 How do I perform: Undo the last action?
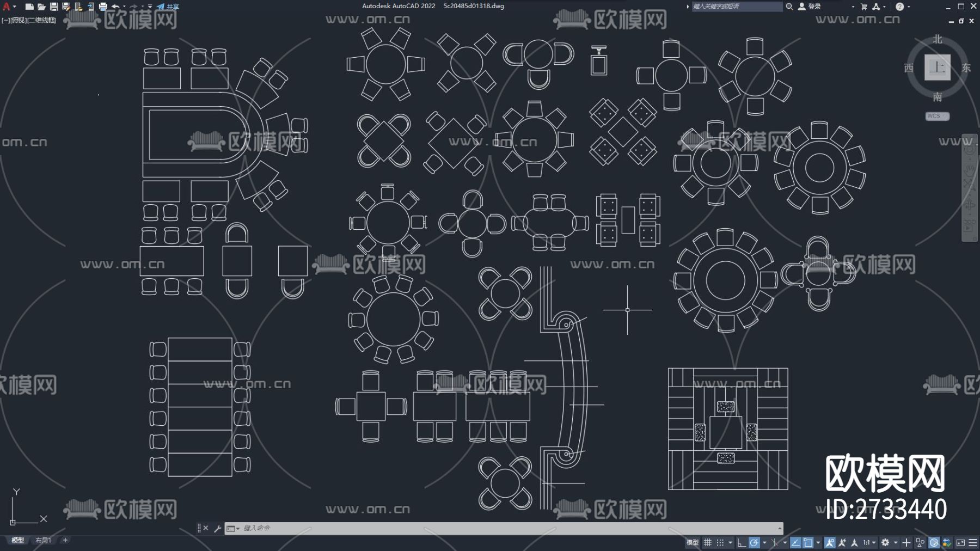click(115, 7)
